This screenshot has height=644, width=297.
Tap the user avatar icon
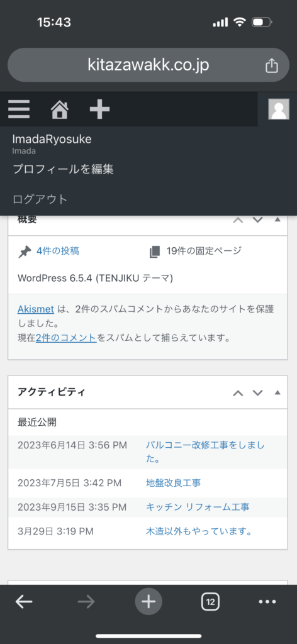279,109
